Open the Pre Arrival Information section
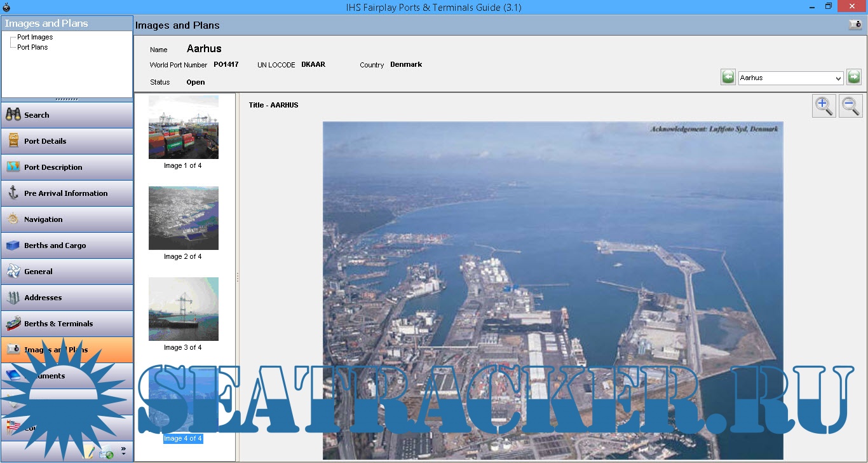Screen dimensions: 868x463 click(x=67, y=193)
